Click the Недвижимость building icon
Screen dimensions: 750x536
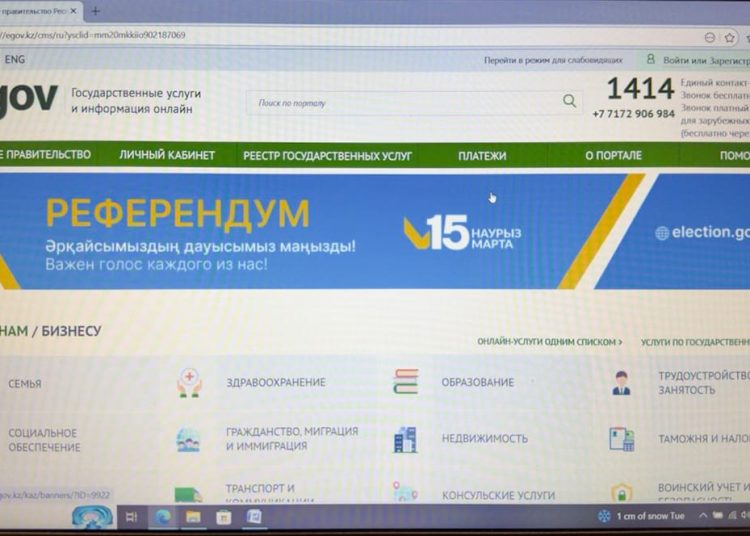(405, 439)
